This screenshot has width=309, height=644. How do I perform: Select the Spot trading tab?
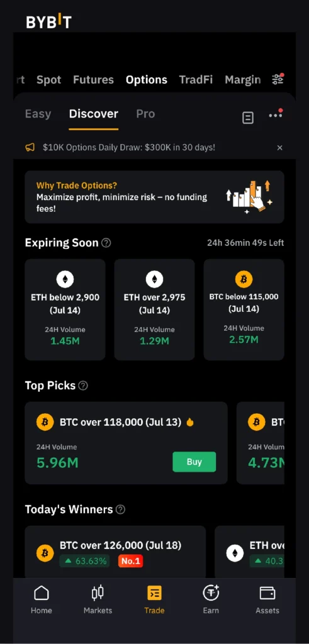point(48,80)
